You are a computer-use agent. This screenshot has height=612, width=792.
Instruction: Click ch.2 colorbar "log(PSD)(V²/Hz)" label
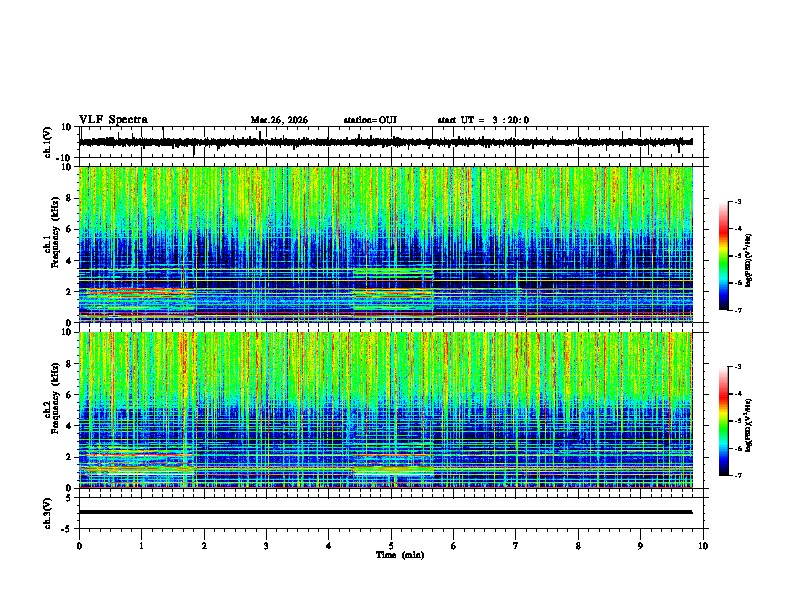coord(749,425)
